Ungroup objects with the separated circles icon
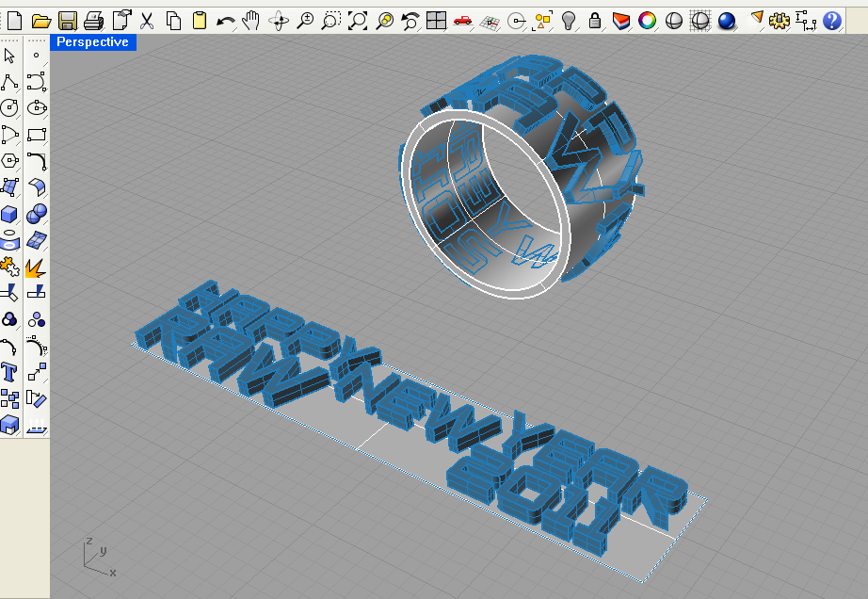The width and height of the screenshot is (868, 599). tap(37, 319)
